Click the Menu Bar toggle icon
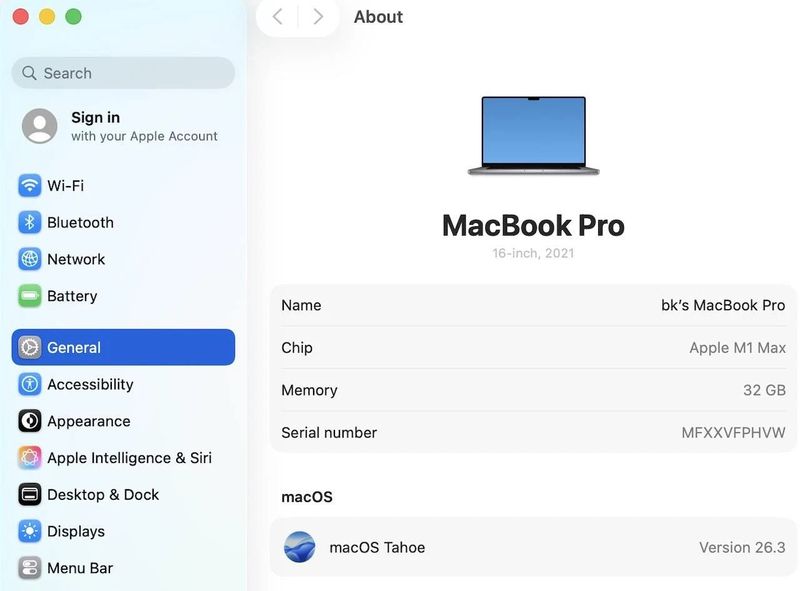Screen dimensions: 800x591 coord(30,568)
